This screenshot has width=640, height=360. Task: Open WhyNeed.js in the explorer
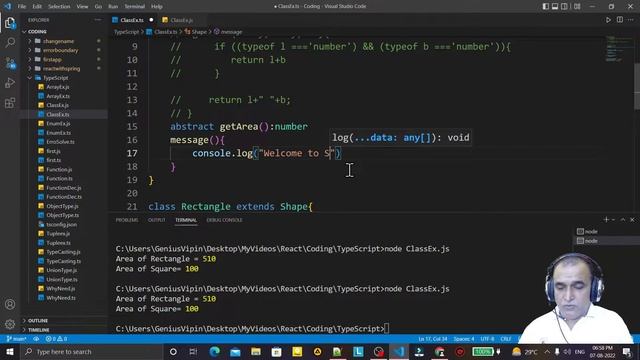[x=61, y=289]
